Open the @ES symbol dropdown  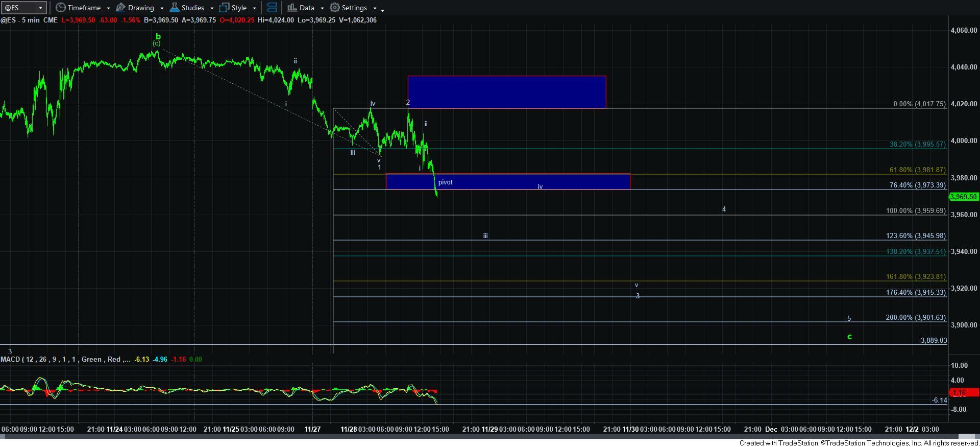coord(40,8)
